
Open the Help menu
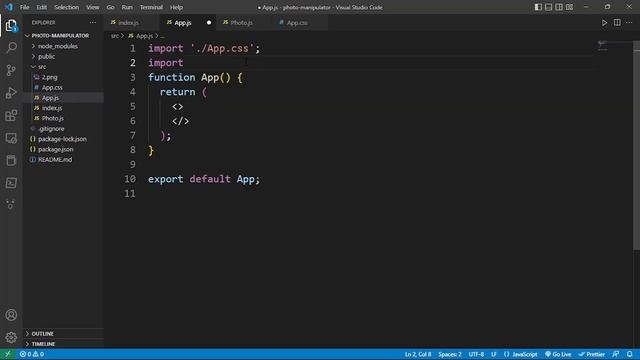coord(176,7)
